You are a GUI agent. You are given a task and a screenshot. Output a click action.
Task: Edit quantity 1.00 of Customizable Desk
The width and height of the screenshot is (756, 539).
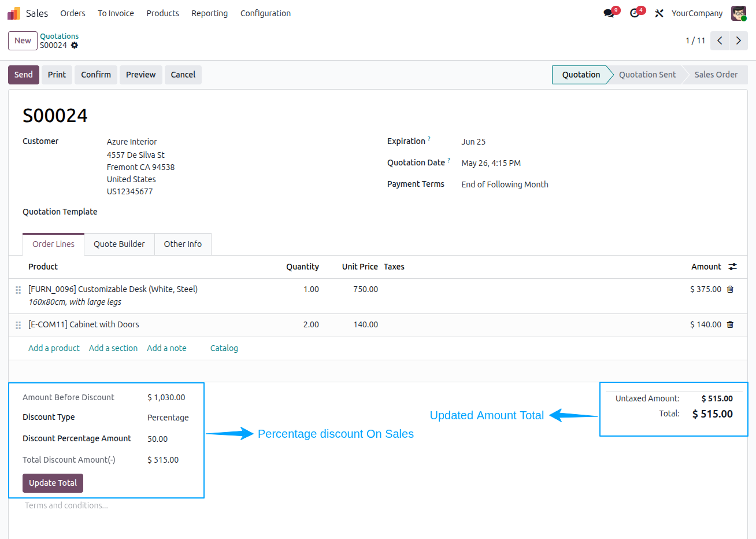pos(311,289)
